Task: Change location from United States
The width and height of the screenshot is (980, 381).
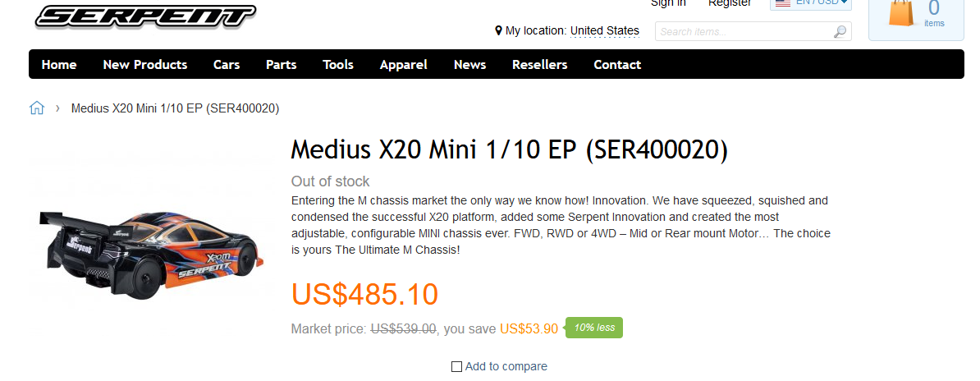Action: [605, 30]
